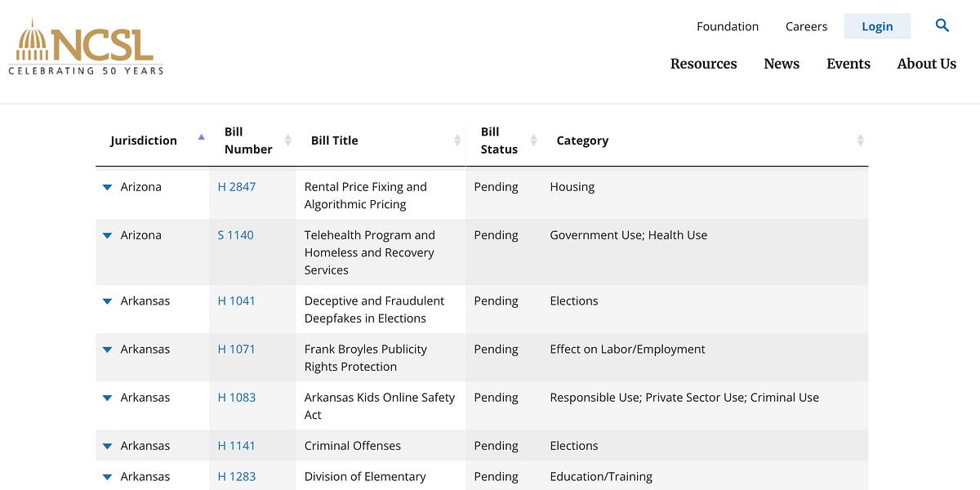980x490 pixels.
Task: Click Pending status in H 2847 row
Action: 497,187
